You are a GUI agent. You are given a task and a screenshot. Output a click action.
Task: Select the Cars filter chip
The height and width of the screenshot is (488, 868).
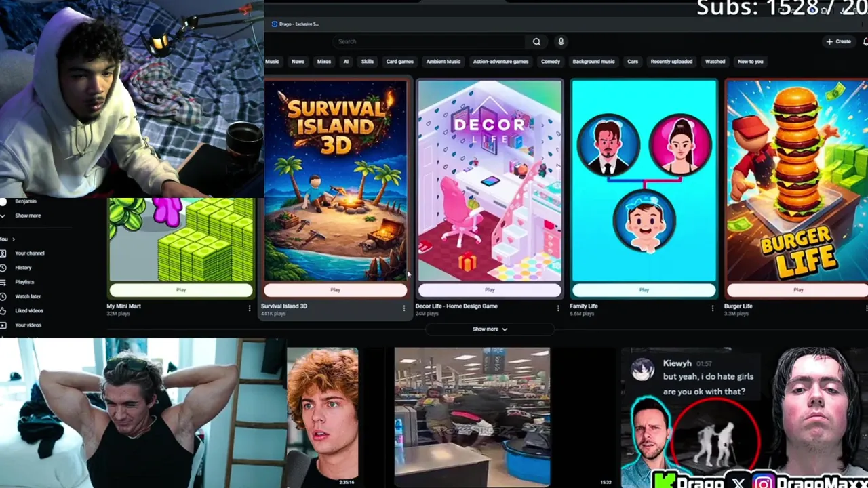633,62
